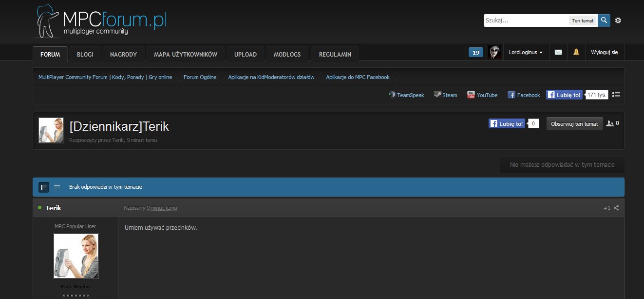
Task: Click the 'MPC Popular User' label
Action: tap(75, 226)
